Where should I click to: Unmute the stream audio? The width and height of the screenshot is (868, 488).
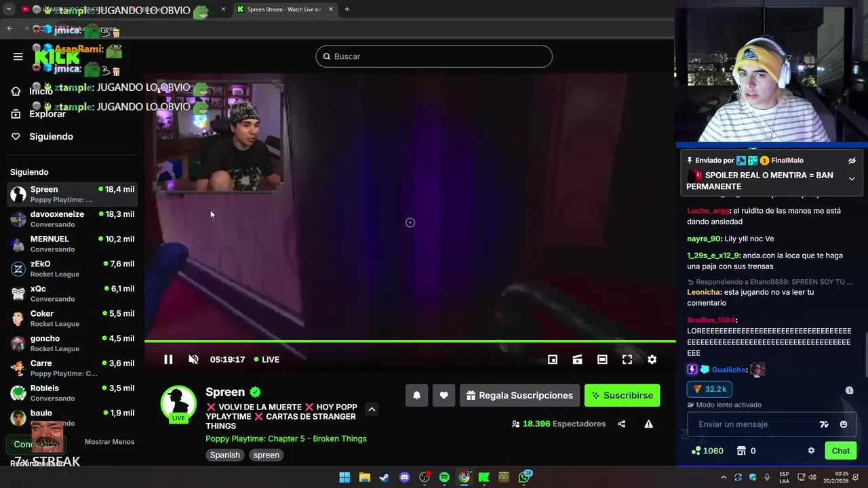coord(193,359)
